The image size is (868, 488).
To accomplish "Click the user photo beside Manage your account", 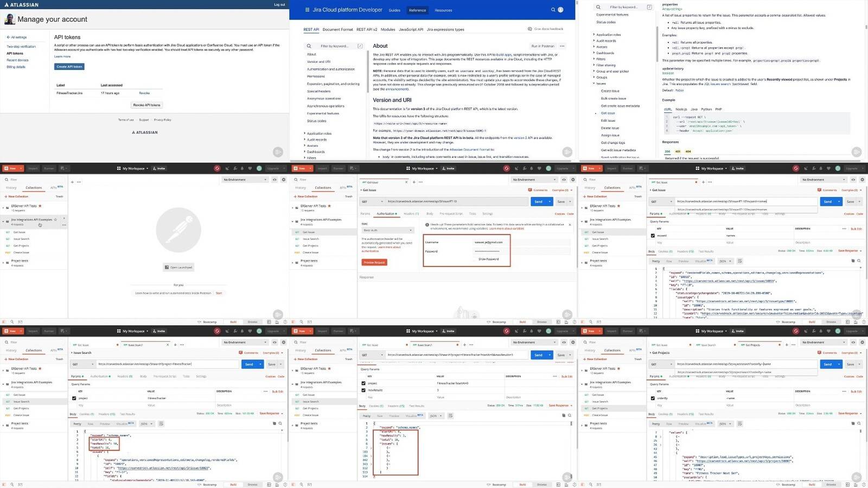I will [10, 19].
